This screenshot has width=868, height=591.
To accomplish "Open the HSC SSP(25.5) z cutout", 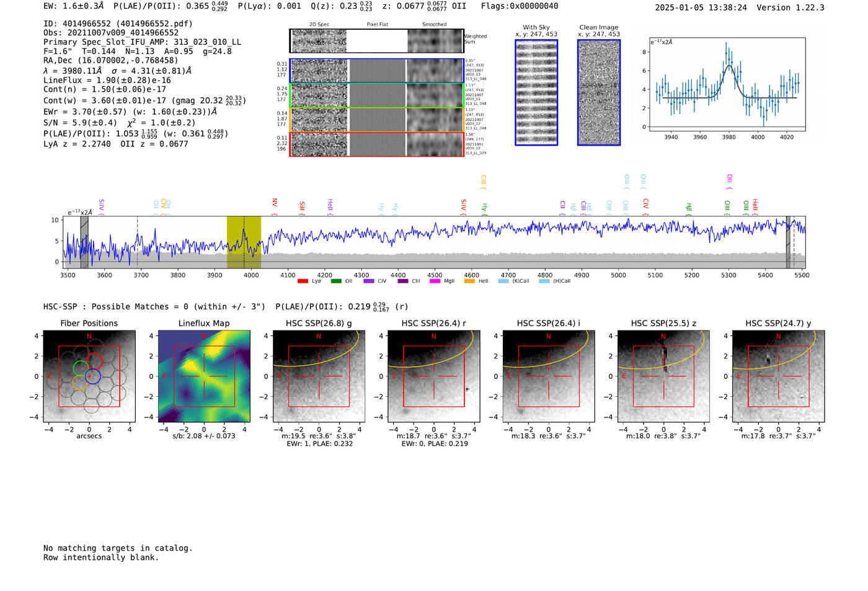I will (x=663, y=376).
